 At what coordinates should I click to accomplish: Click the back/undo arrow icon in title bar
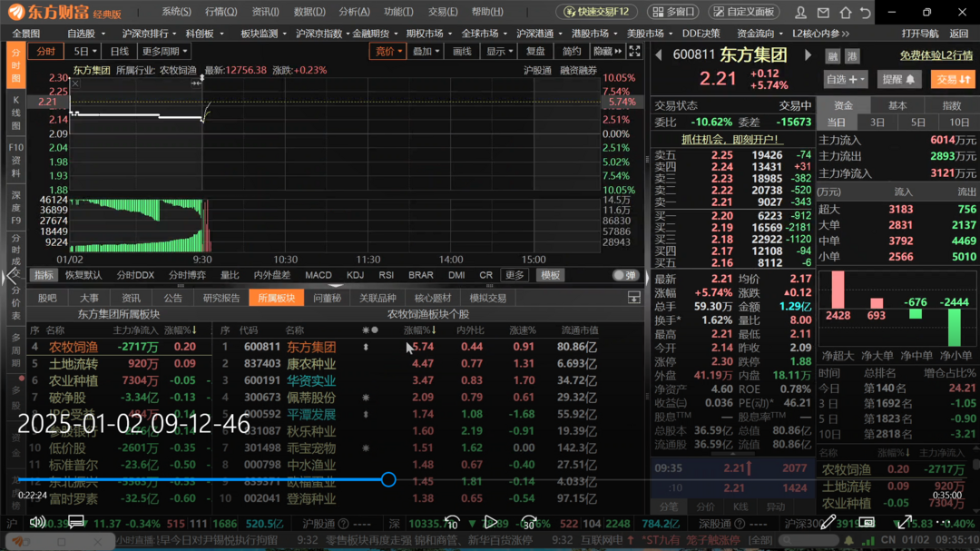pyautogui.click(x=866, y=12)
